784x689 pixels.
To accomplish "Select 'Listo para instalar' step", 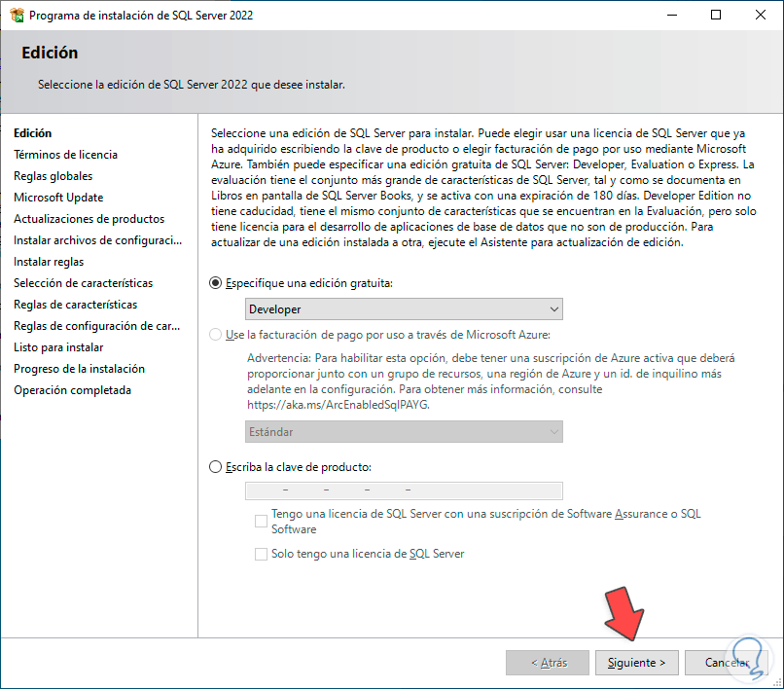I will [58, 347].
